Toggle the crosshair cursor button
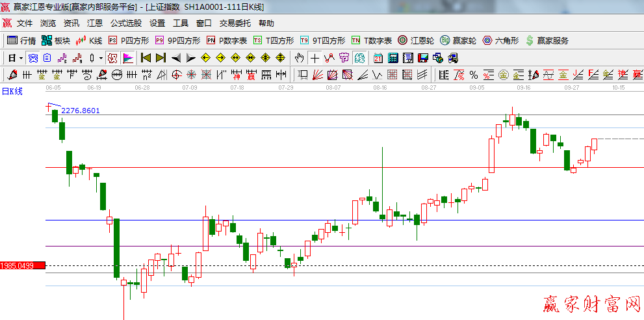Viewport: 644px width, 320px height. click(x=315, y=58)
